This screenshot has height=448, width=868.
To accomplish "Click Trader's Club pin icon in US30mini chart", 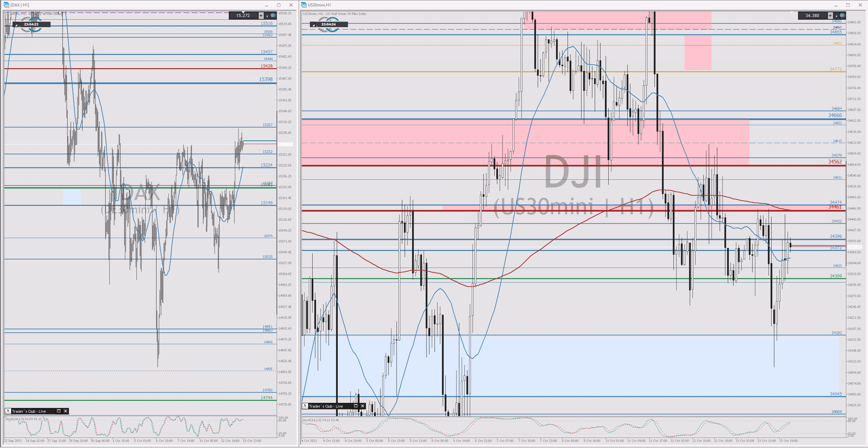I will click(x=305, y=406).
